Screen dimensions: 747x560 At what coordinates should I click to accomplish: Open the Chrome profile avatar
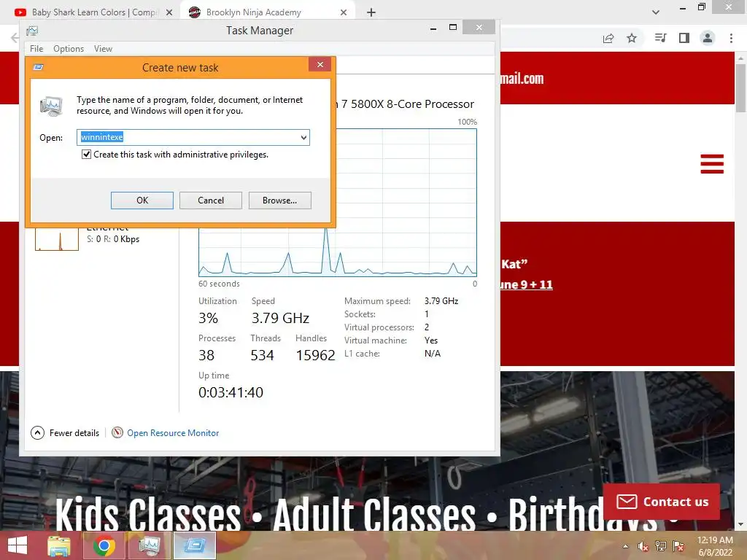(708, 38)
